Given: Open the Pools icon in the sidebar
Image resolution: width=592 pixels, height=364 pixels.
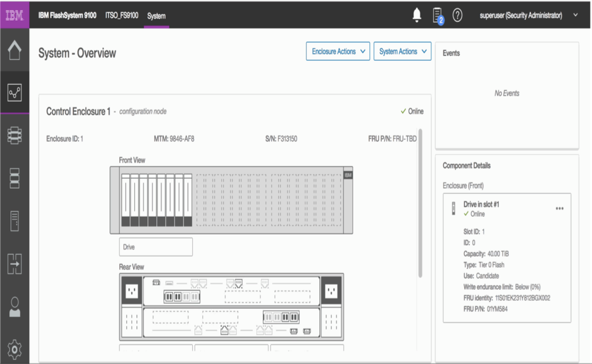Looking at the screenshot, I should point(14,135).
